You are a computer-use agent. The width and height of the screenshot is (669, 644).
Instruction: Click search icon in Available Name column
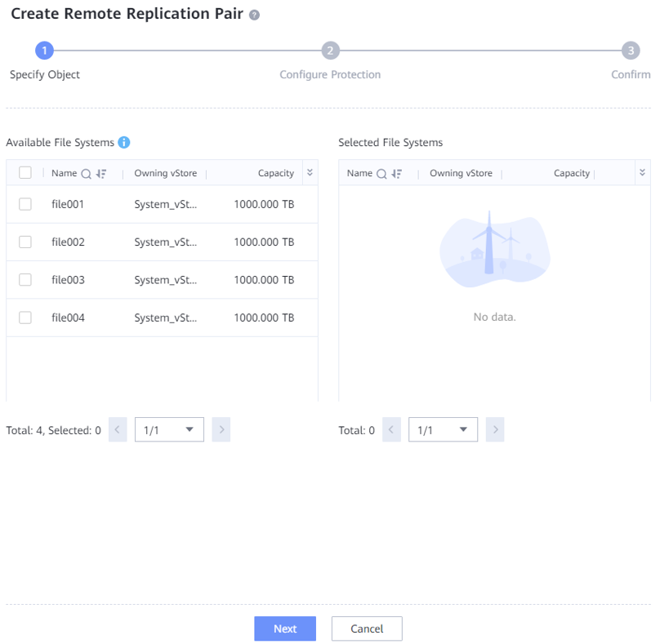click(x=86, y=173)
